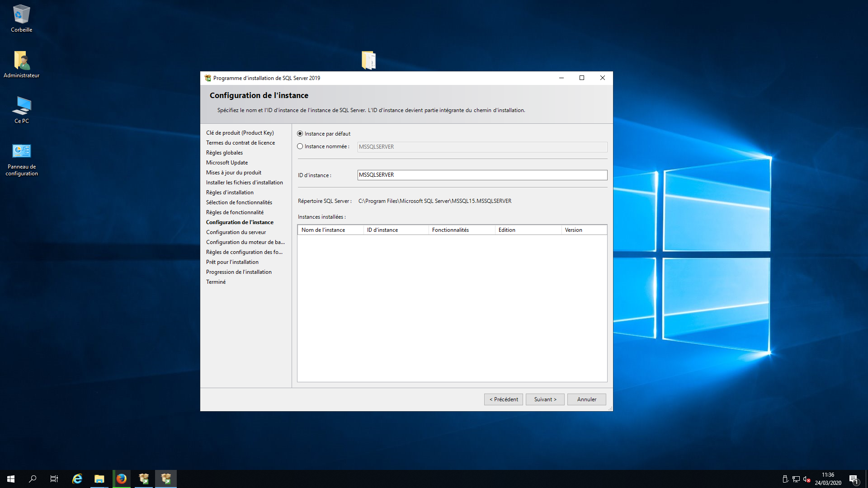Click the Instance nommée text field
Screen dimensions: 868x488
[x=482, y=147]
